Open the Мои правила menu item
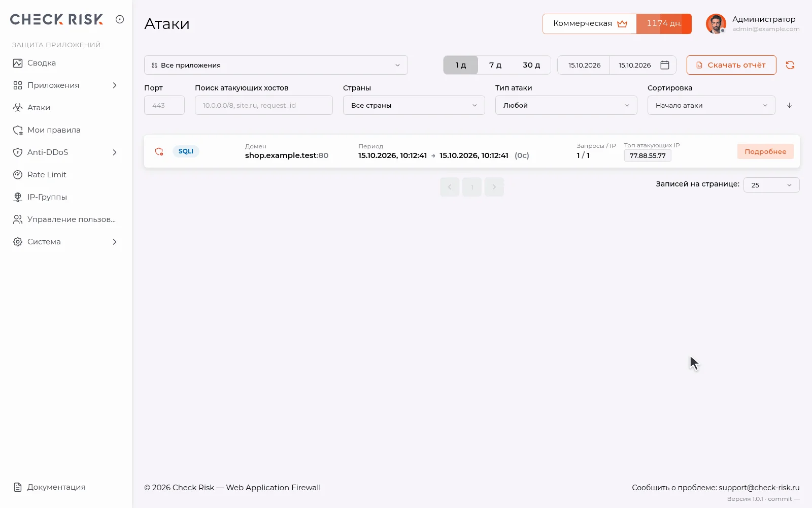The width and height of the screenshot is (812, 508). click(66, 130)
